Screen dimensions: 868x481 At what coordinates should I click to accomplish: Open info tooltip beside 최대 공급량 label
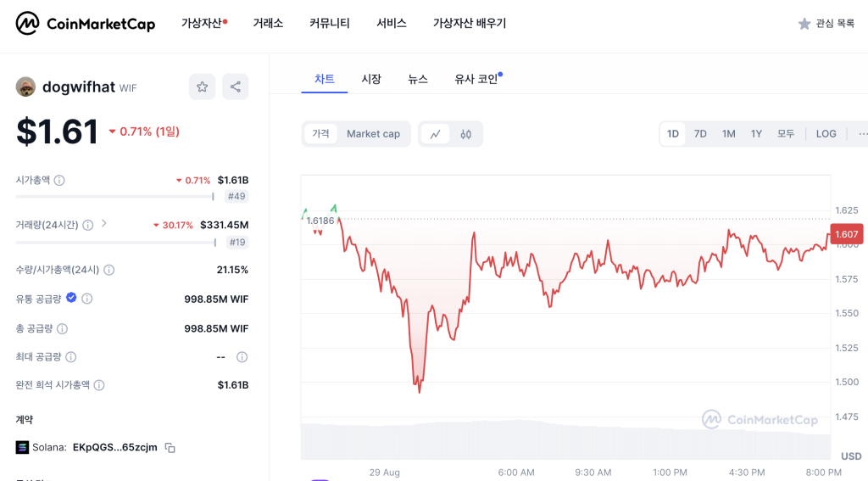point(71,357)
